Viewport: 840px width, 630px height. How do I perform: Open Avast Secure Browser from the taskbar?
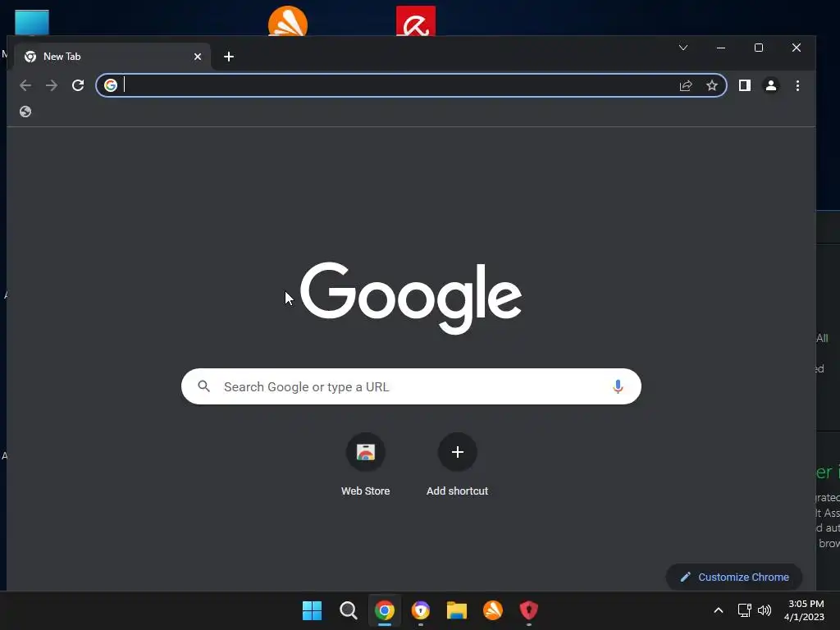pyautogui.click(x=421, y=610)
